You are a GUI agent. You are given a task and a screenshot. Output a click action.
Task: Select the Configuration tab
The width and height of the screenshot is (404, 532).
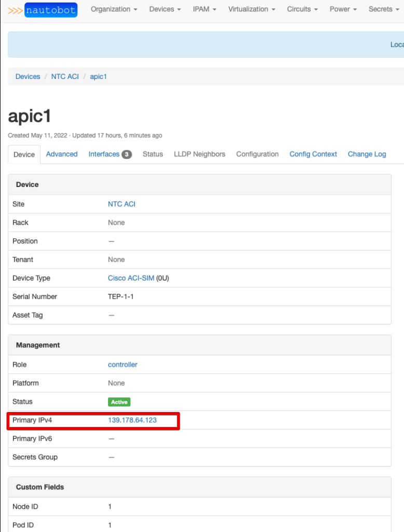point(258,154)
